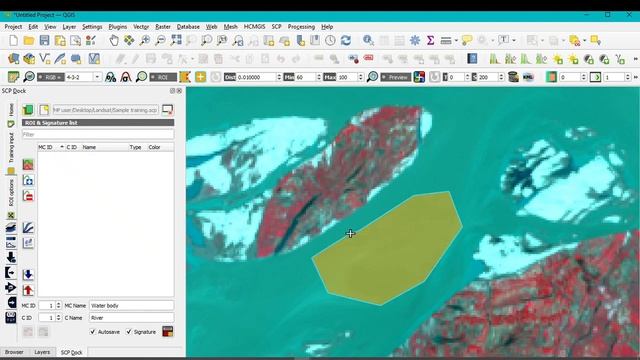Select the Identify Features tool
This screenshot has height=360, width=640.
368,40
